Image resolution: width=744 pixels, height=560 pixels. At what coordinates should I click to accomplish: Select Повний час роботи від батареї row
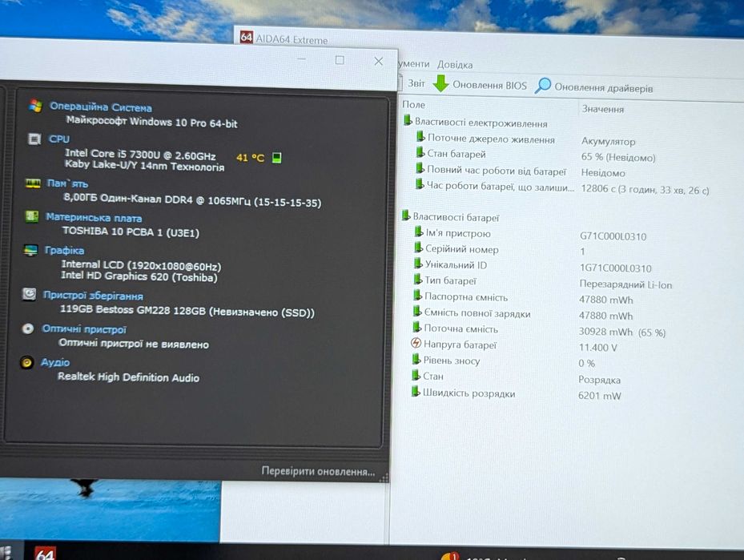click(x=497, y=171)
